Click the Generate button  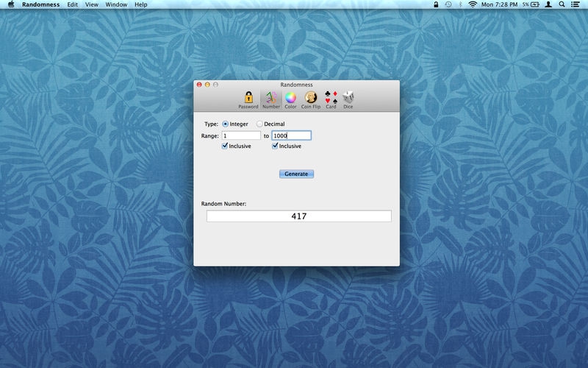coord(296,174)
